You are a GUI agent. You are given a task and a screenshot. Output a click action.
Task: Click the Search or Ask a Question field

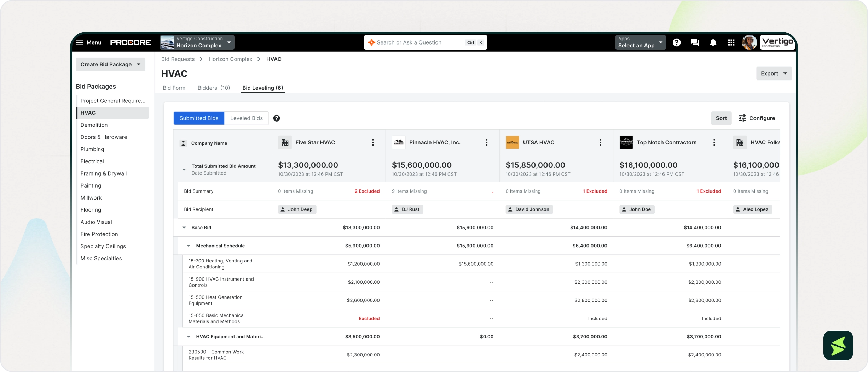point(426,42)
